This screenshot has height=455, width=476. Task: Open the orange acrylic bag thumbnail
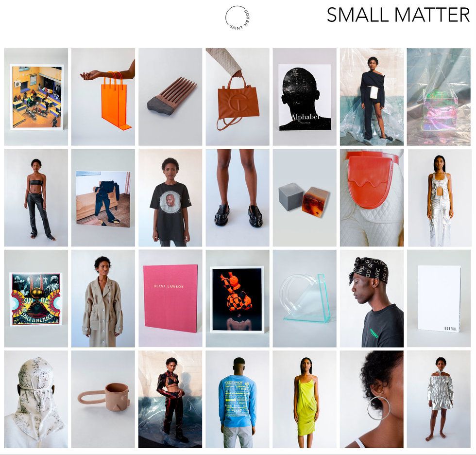click(103, 97)
